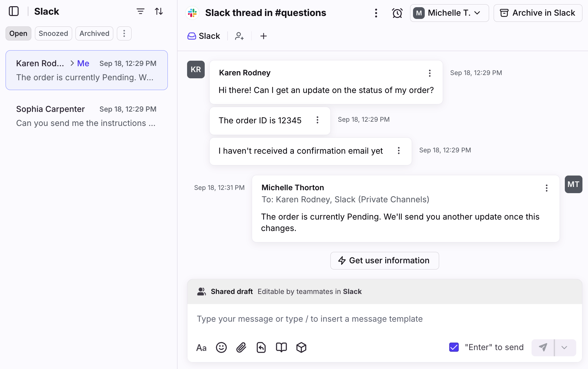Switch to the Snoozed tab
Screen dimensions: 588x369
tap(53, 34)
